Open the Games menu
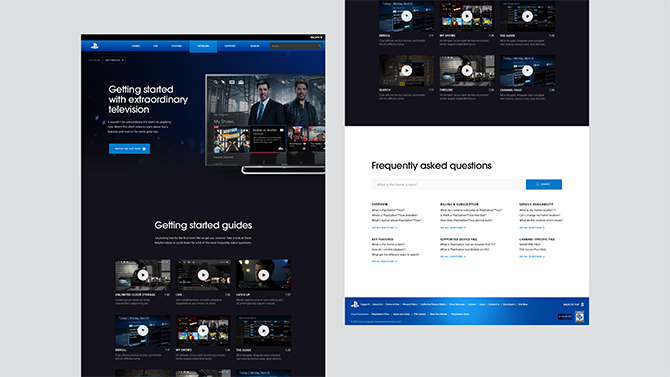 tap(136, 46)
